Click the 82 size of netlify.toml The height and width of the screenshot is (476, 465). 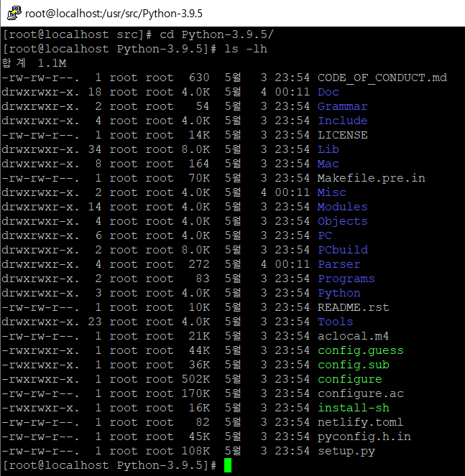point(203,422)
